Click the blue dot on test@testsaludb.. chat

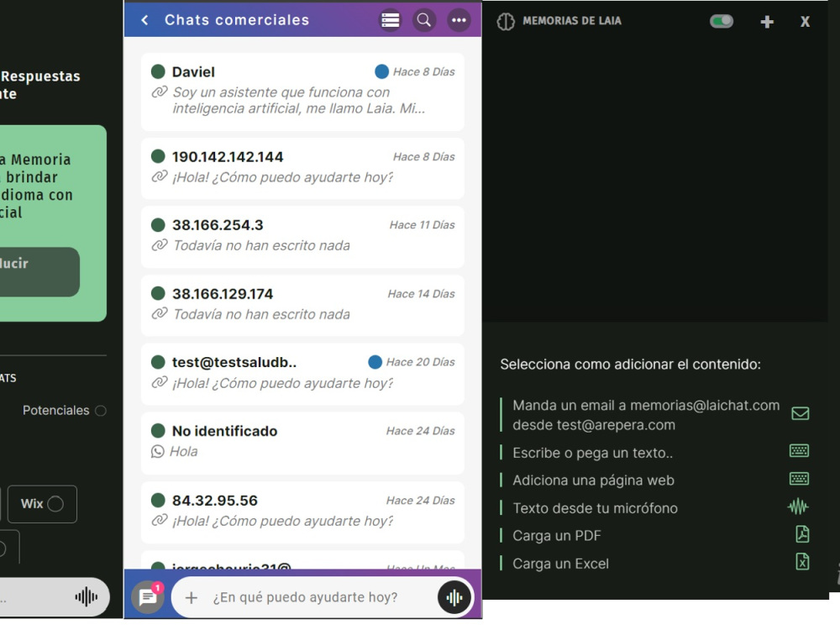(375, 362)
